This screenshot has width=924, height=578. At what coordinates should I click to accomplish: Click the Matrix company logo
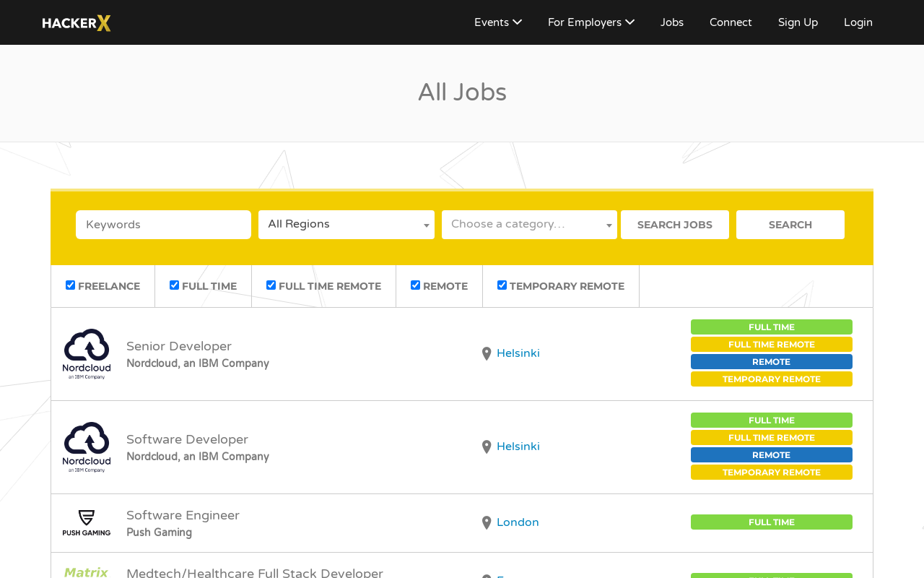point(87,572)
